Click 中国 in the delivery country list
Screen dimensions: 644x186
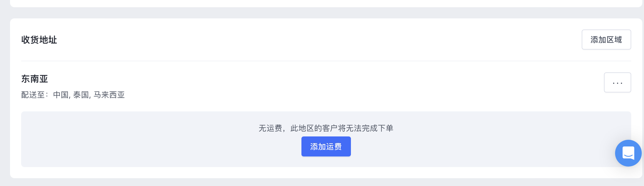tap(61, 95)
